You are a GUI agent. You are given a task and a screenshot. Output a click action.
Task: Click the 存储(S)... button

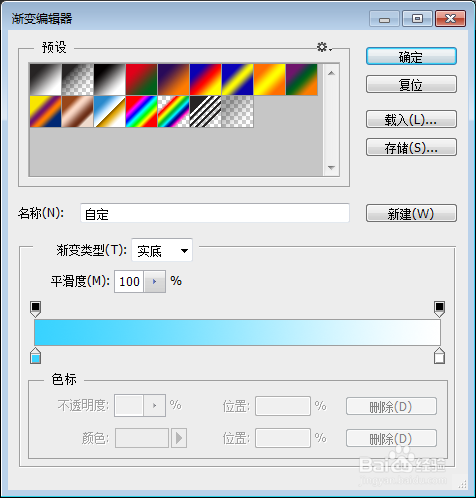pos(411,147)
